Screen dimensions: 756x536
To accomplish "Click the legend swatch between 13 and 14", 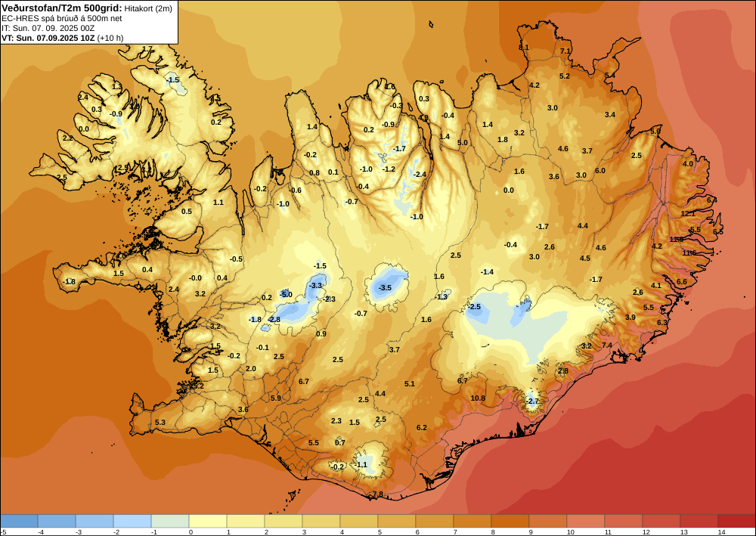I will pos(699,521).
